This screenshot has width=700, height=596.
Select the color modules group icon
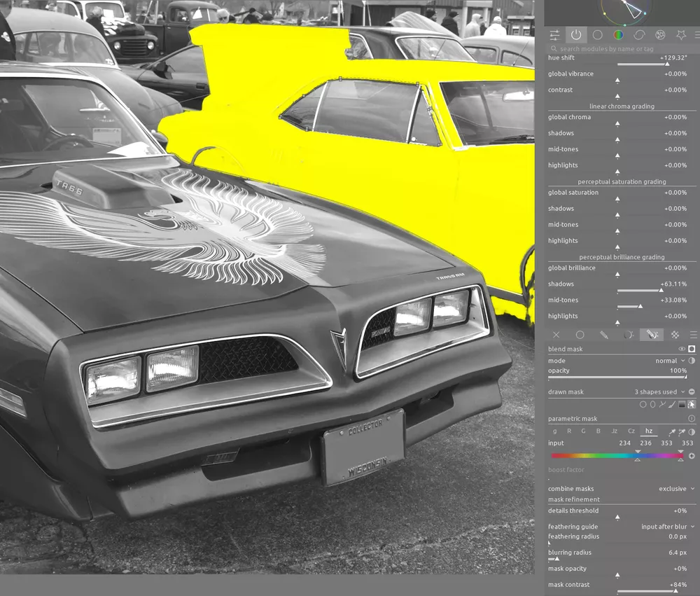click(618, 35)
